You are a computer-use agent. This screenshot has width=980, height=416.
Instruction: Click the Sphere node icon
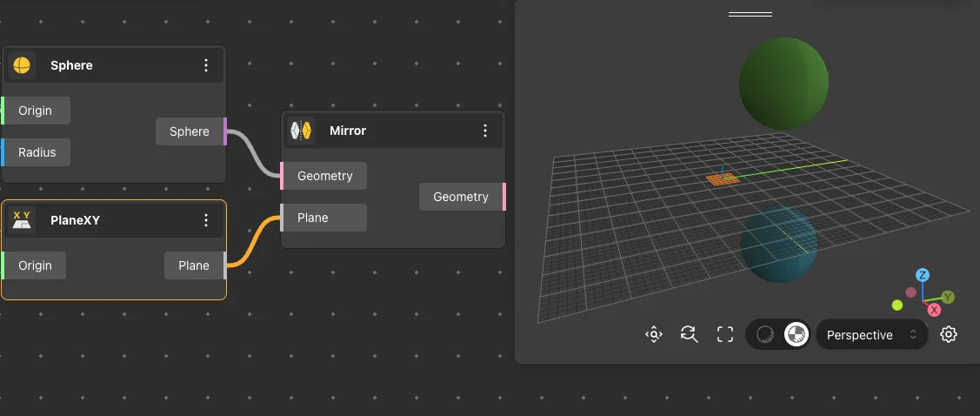[22, 65]
